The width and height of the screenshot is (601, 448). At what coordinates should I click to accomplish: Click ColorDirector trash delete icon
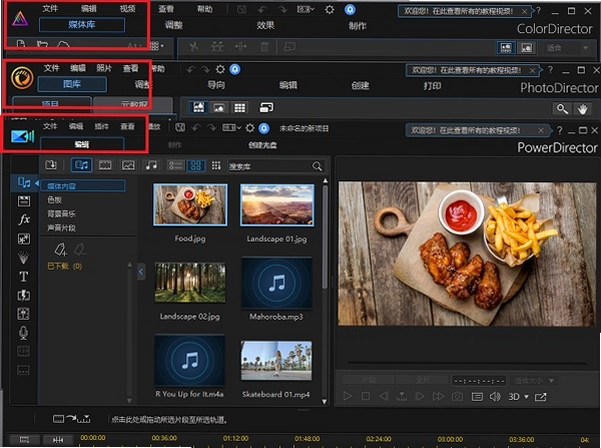click(x=264, y=47)
